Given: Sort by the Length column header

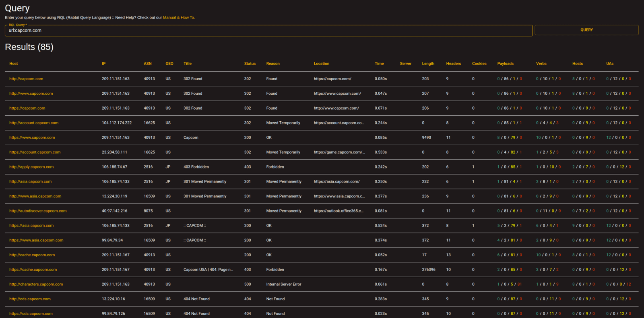Looking at the screenshot, I should [428, 64].
